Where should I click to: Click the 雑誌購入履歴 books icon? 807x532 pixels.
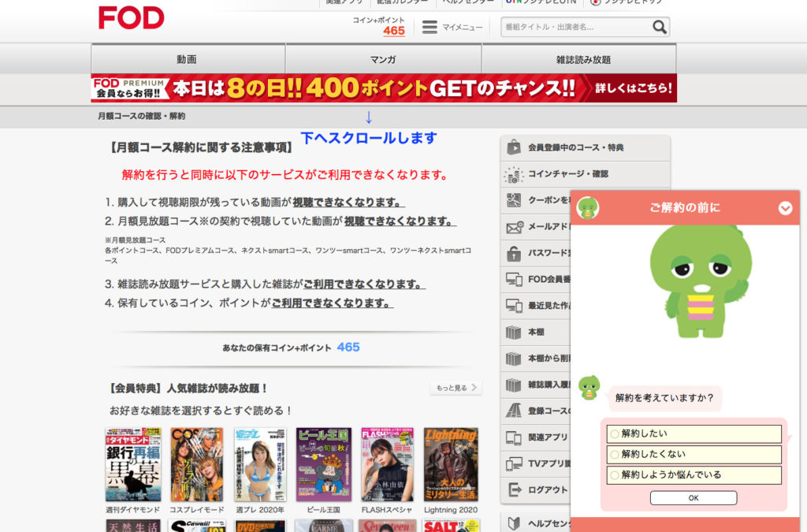coord(513,385)
